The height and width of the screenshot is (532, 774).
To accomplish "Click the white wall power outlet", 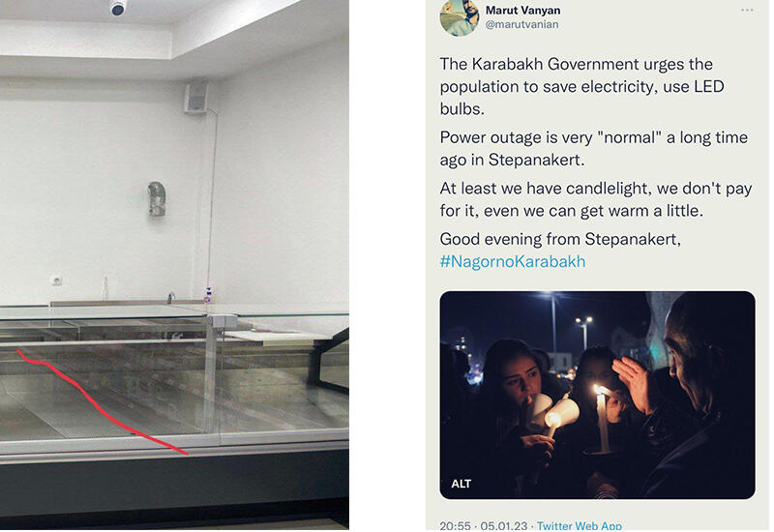I will click(x=57, y=281).
